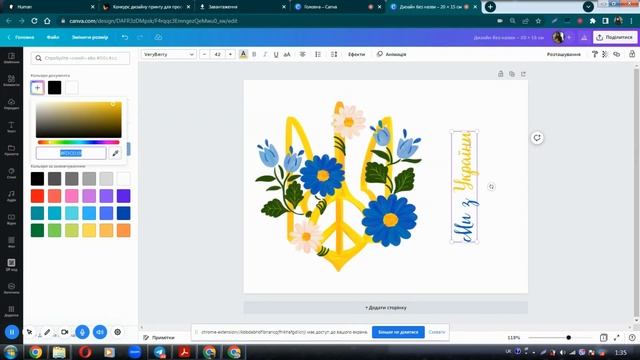Open Telegram from the Windows taskbar

[x=159, y=352]
